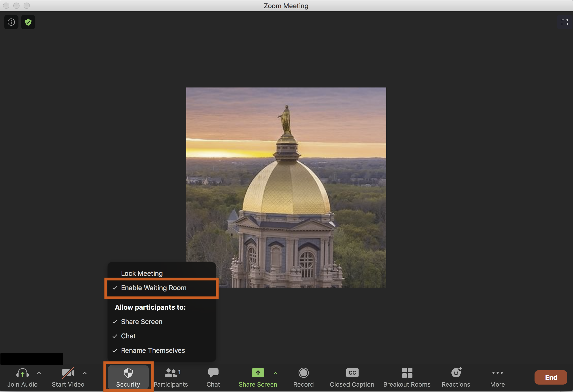This screenshot has height=392, width=573.
Task: Close the Zoom Meeting window
Action: click(x=6, y=6)
